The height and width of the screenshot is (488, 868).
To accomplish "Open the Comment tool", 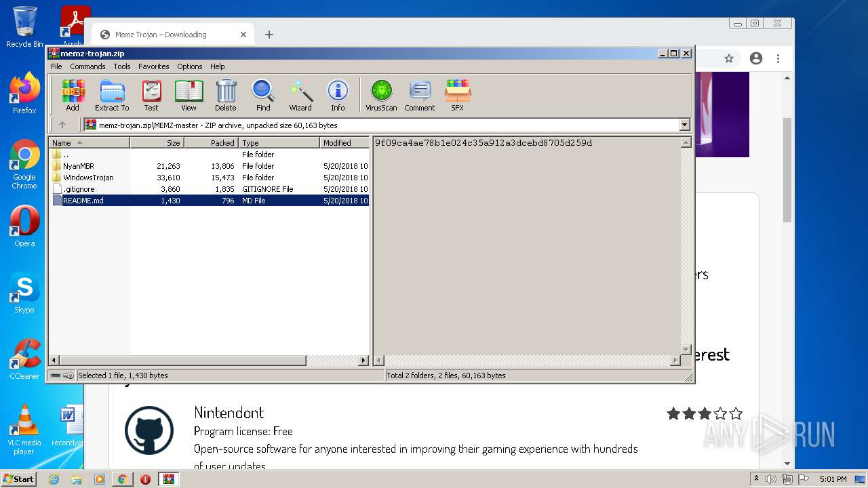I will coord(420,95).
